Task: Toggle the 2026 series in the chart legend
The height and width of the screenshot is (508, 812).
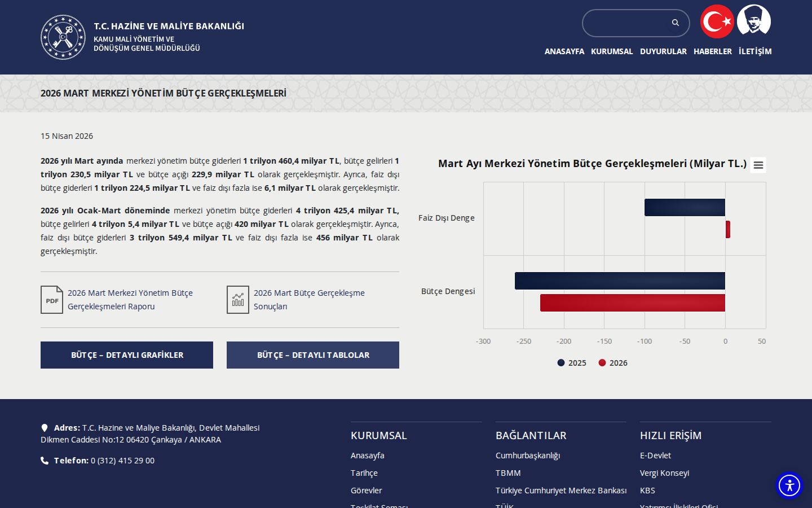Action: [x=613, y=363]
